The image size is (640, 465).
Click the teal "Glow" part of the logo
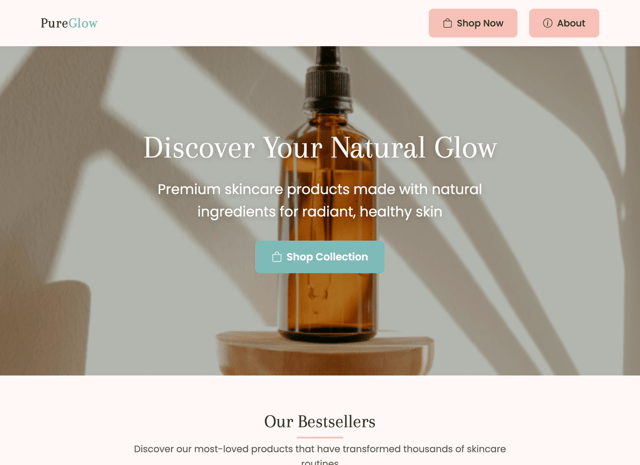pyautogui.click(x=83, y=23)
